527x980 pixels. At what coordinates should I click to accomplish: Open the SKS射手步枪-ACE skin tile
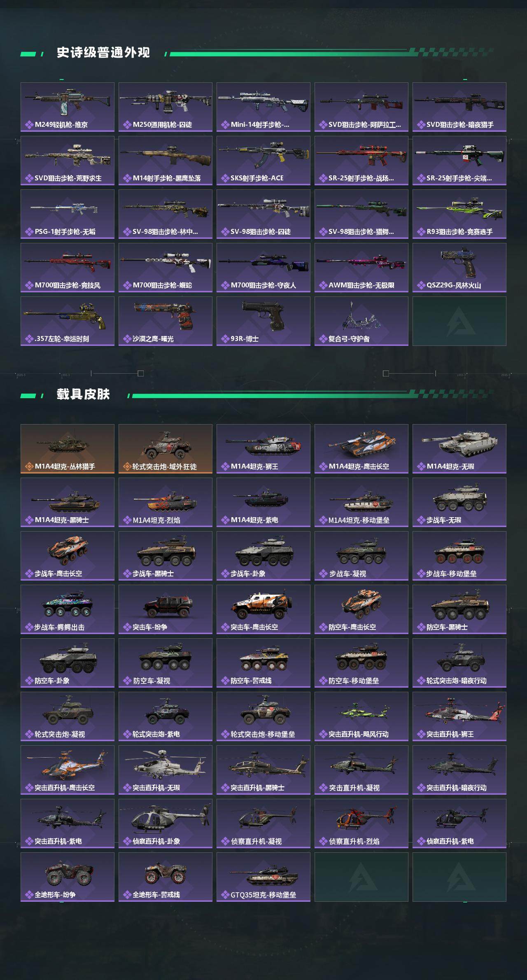click(x=263, y=161)
